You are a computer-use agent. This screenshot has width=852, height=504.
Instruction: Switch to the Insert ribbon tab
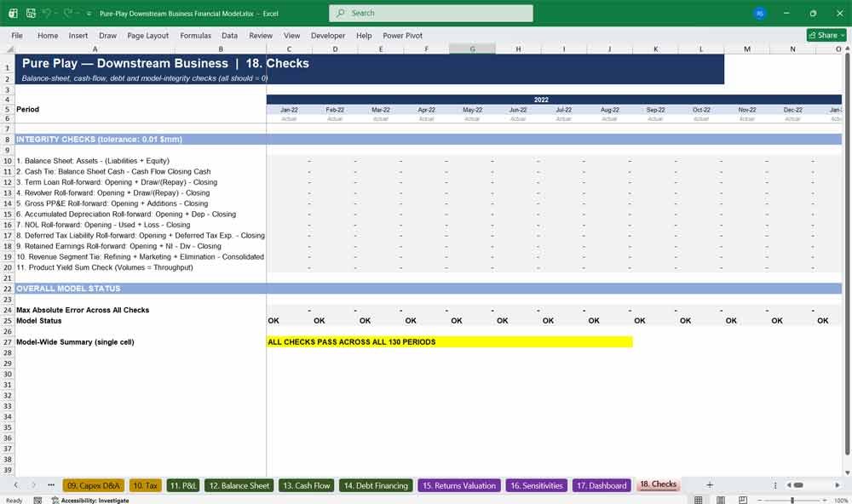[x=78, y=35]
